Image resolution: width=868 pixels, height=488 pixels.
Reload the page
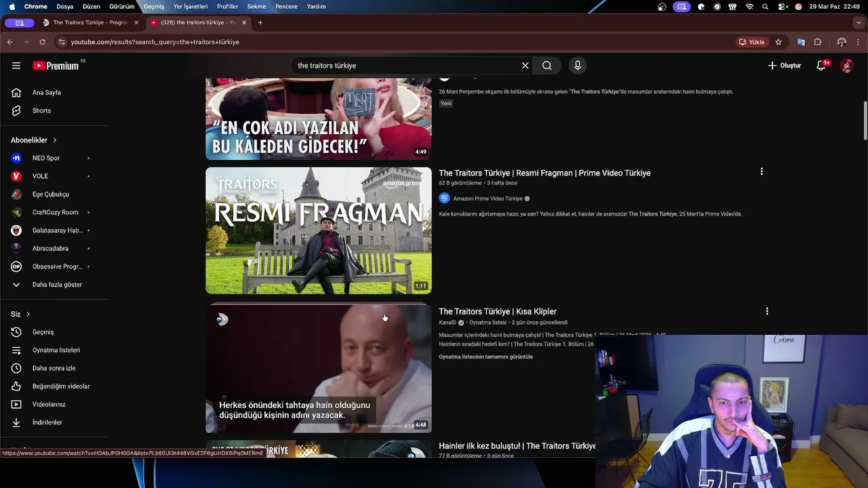pos(42,42)
